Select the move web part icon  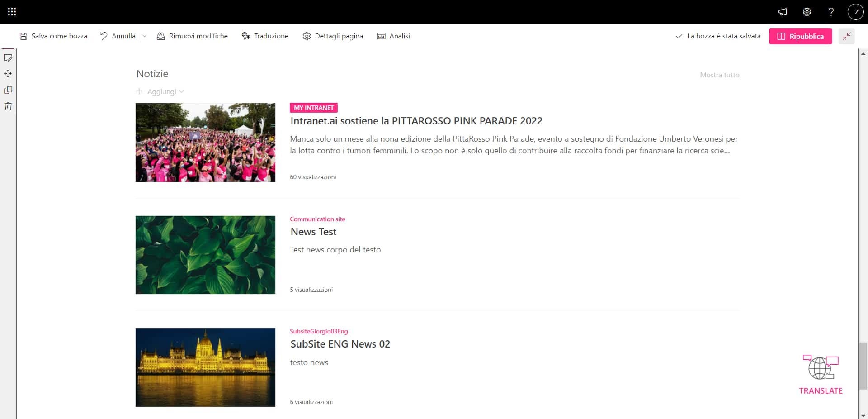pyautogui.click(x=8, y=74)
